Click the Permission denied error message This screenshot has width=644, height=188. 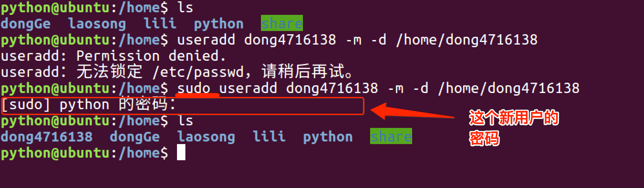point(151,56)
